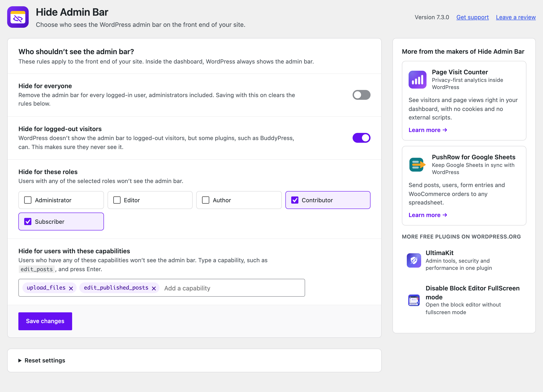Turn off Hide for logged-out visitors toggle
Image resolution: width=543 pixels, height=392 pixels.
(x=361, y=138)
